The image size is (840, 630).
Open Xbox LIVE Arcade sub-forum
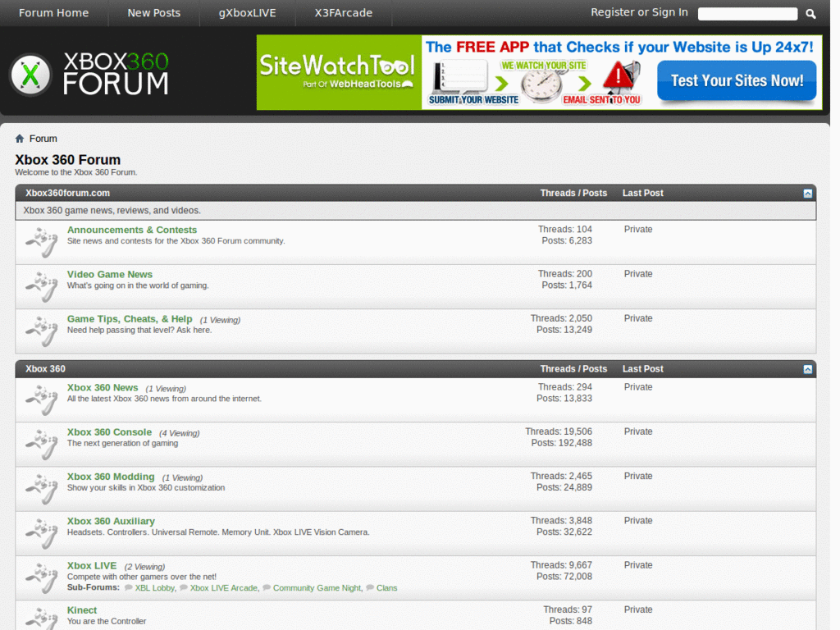[x=223, y=588]
